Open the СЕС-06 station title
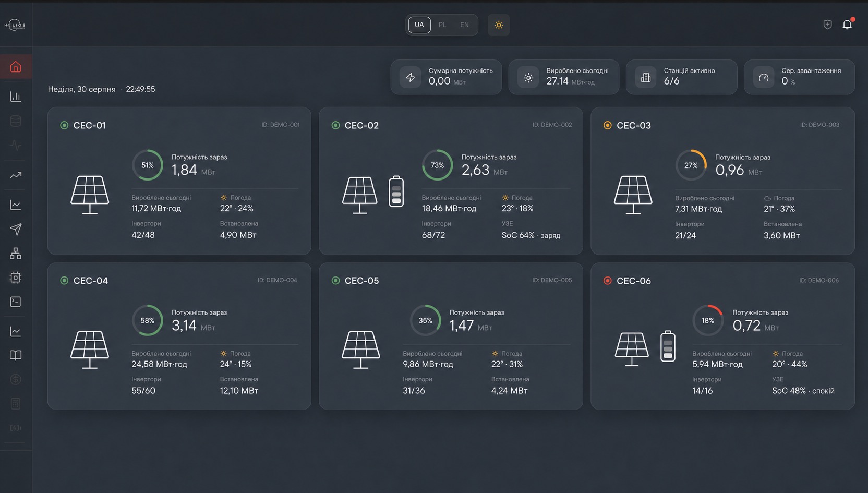This screenshot has height=493, width=868. coord(634,281)
